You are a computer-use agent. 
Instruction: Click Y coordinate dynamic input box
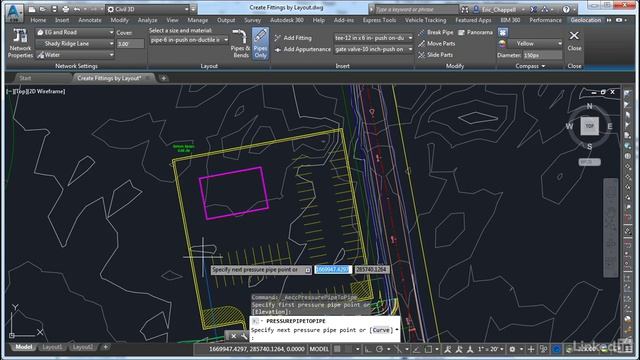371,269
